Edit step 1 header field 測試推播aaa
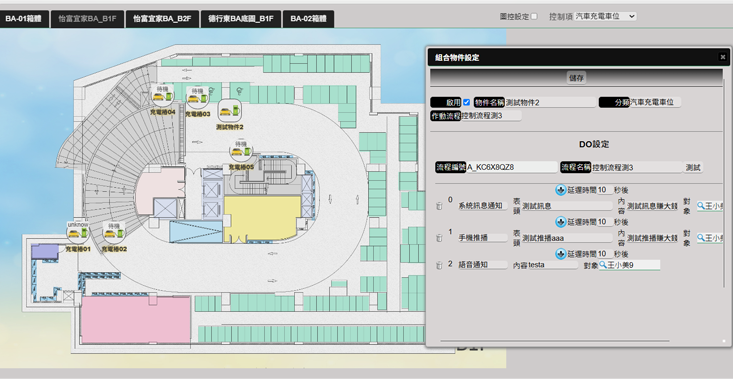 click(x=567, y=238)
